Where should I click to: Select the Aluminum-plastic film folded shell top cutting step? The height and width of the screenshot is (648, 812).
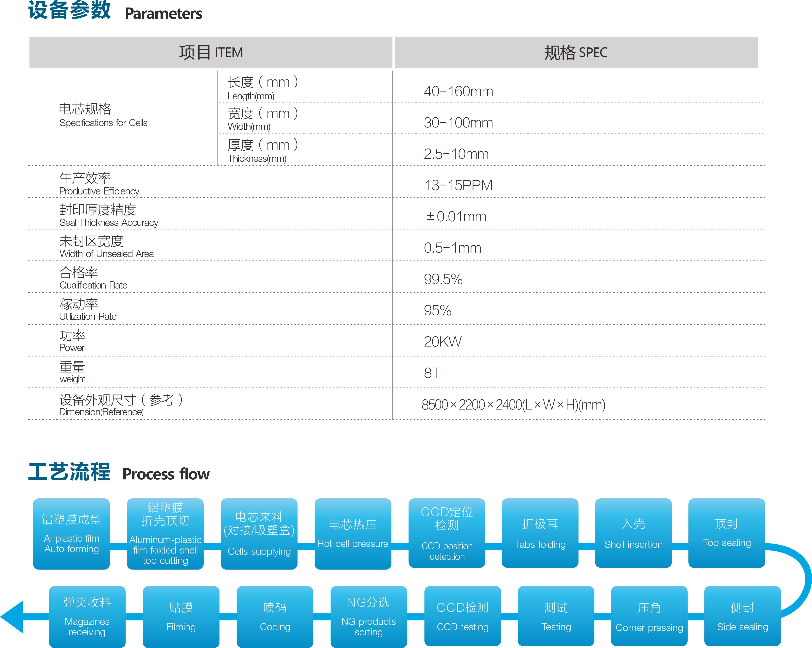165,534
